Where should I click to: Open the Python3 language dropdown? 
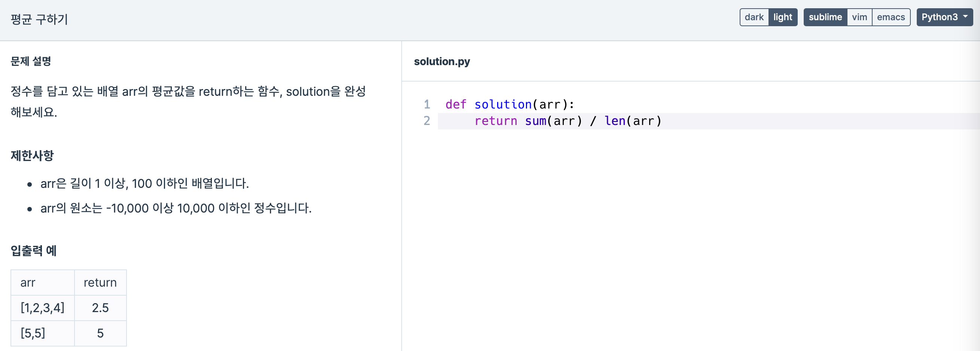point(944,17)
